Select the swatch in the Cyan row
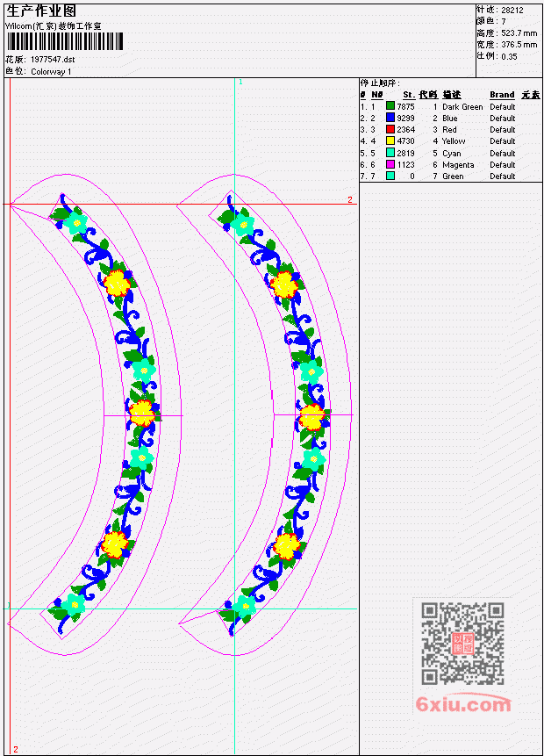Screen dimensions: 544x756 (x=390, y=153)
